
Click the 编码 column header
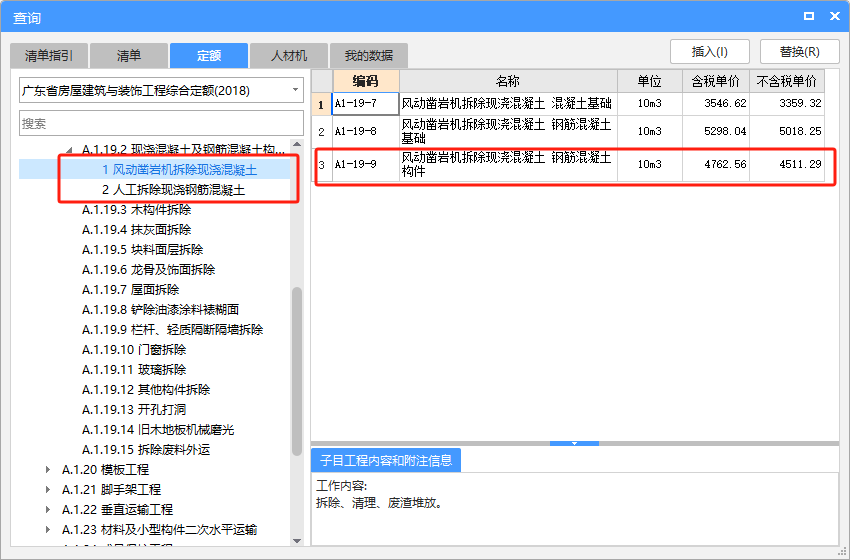[x=366, y=81]
